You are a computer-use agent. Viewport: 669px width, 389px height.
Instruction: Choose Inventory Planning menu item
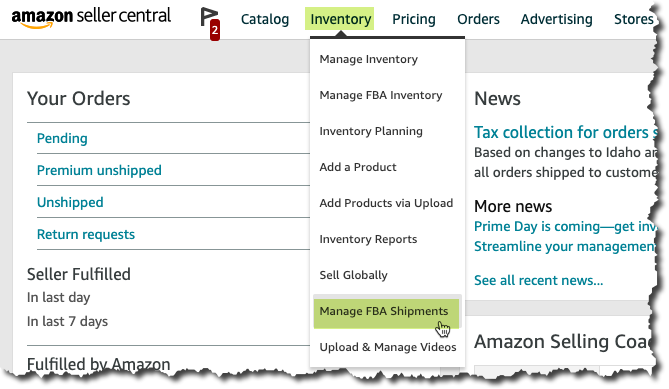(x=371, y=131)
